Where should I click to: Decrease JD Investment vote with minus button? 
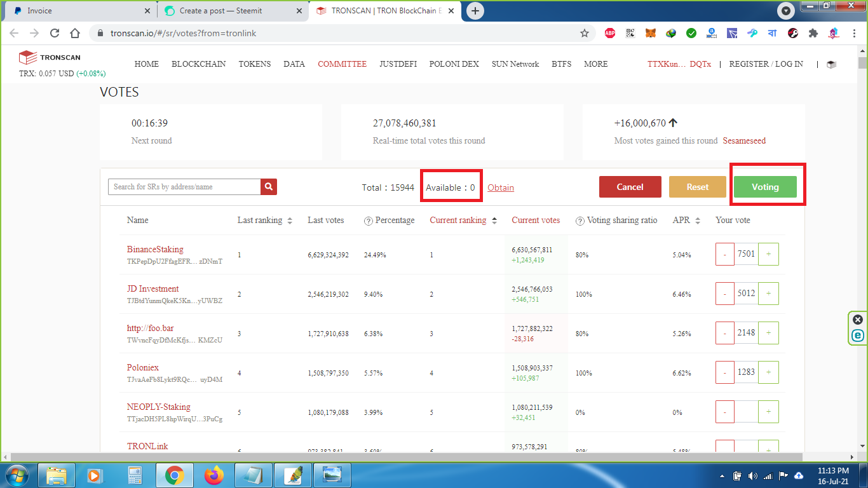coord(725,294)
